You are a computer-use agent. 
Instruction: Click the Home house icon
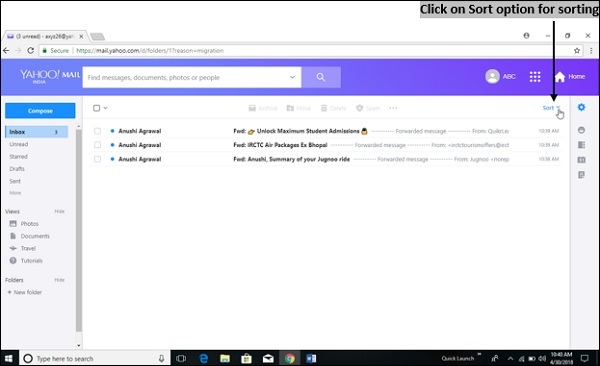pos(560,77)
